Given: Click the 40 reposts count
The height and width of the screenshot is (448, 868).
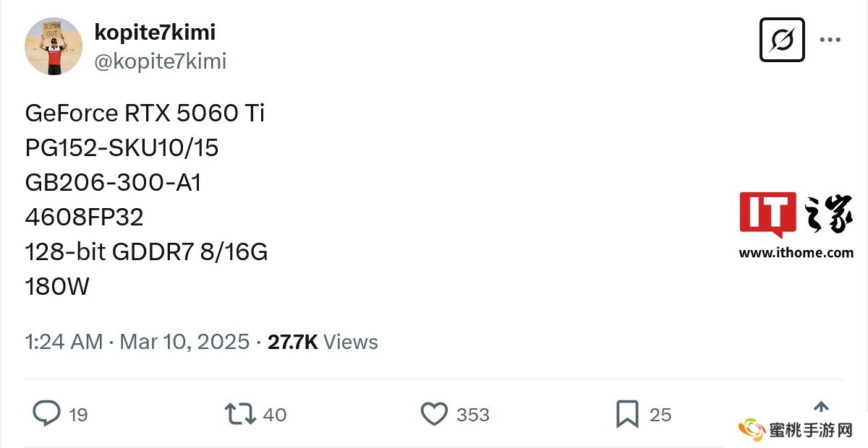Looking at the screenshot, I should click(274, 415).
